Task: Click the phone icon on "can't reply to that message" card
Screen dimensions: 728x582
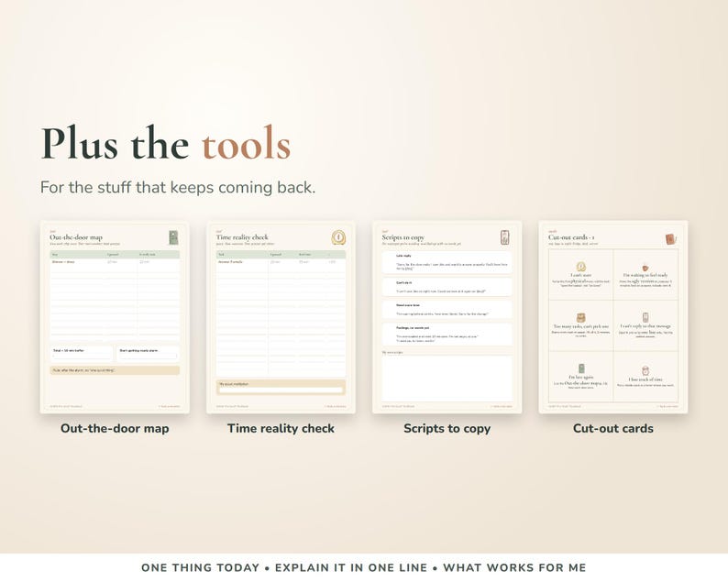Action: click(x=645, y=317)
